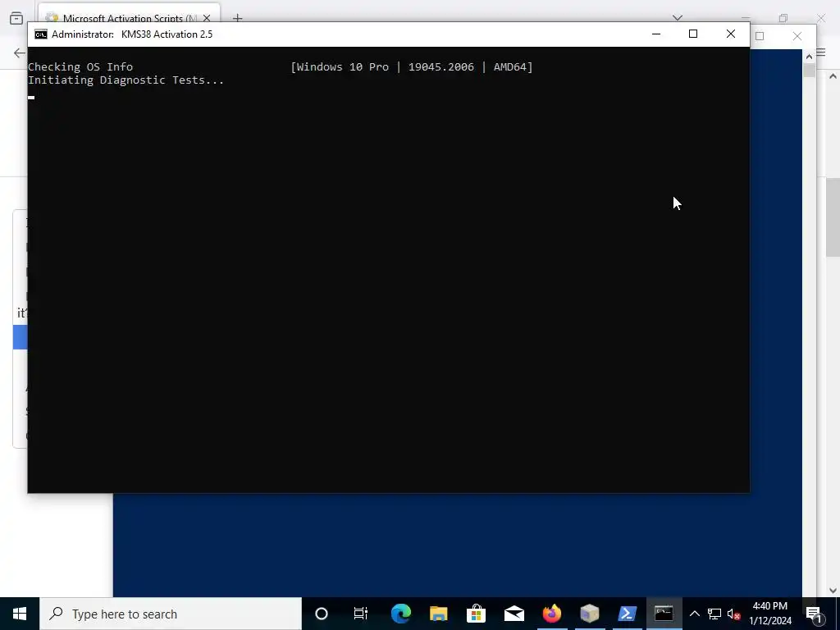
Task: Click 'Initiating Diagnostic Tests...' text
Action: pyautogui.click(x=126, y=80)
